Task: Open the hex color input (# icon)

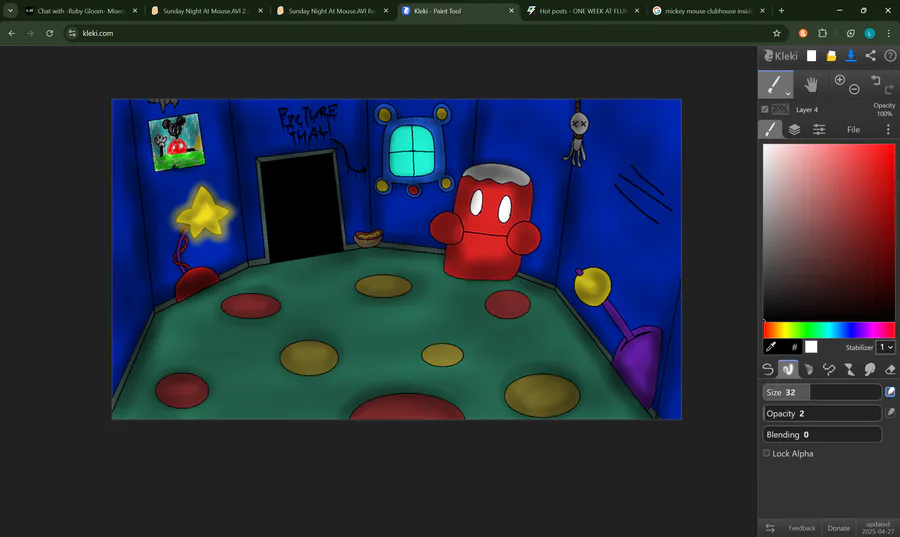Action: [x=794, y=347]
